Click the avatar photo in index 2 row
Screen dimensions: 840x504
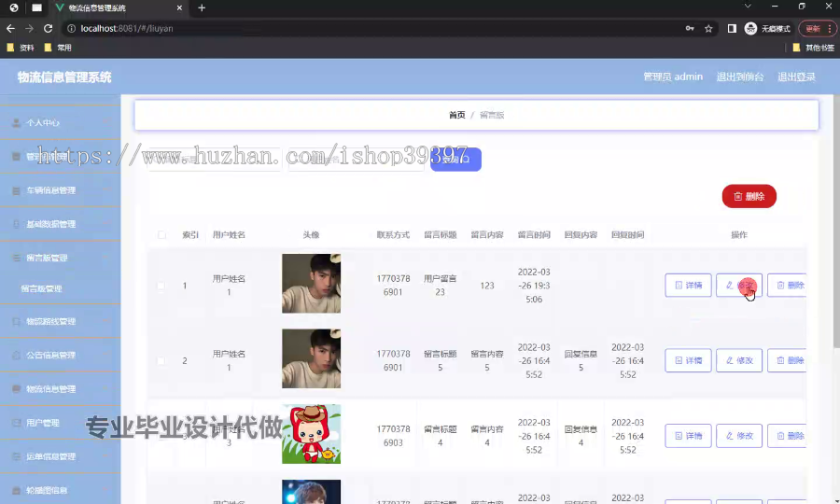pyautogui.click(x=311, y=358)
